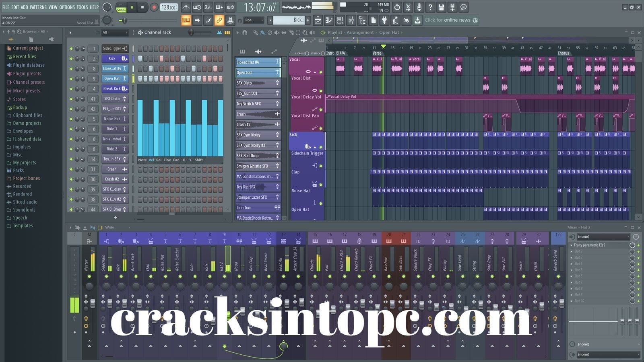The height and width of the screenshot is (362, 644).
Task: Open the help question mark icon
Action: (x=430, y=7)
